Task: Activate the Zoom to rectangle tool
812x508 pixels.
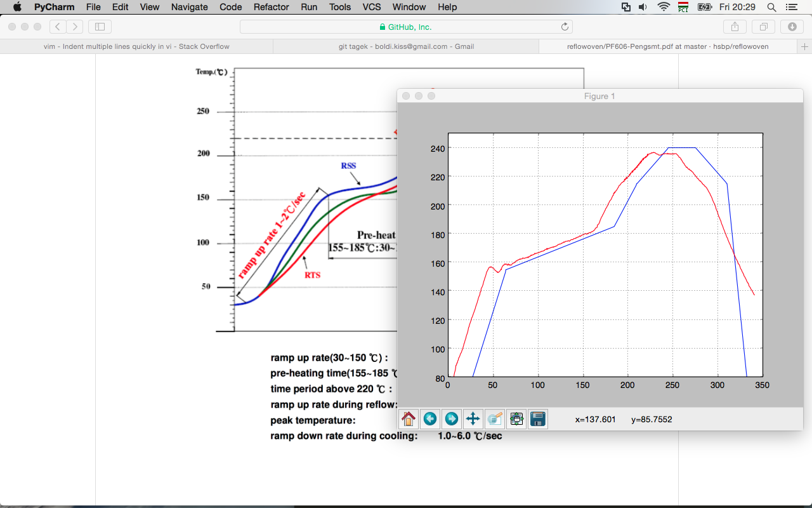Action: 495,419
